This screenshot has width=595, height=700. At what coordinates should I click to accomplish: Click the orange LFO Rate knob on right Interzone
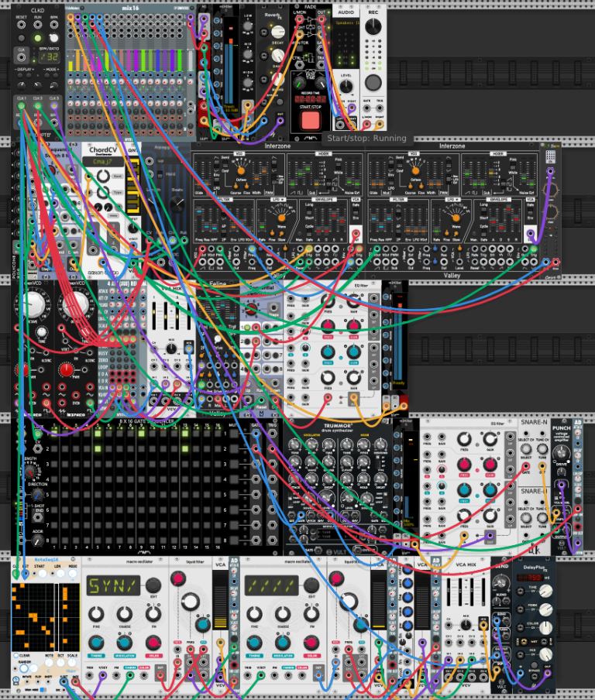[x=456, y=218]
